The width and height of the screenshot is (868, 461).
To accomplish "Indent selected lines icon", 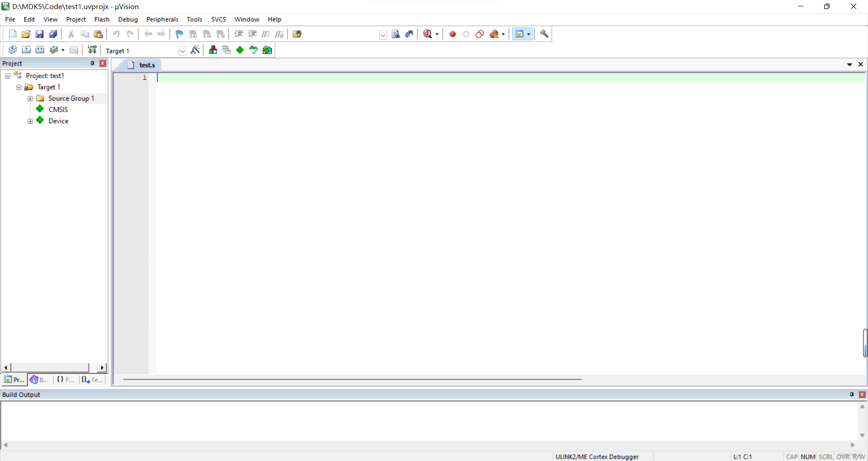I will [x=239, y=34].
